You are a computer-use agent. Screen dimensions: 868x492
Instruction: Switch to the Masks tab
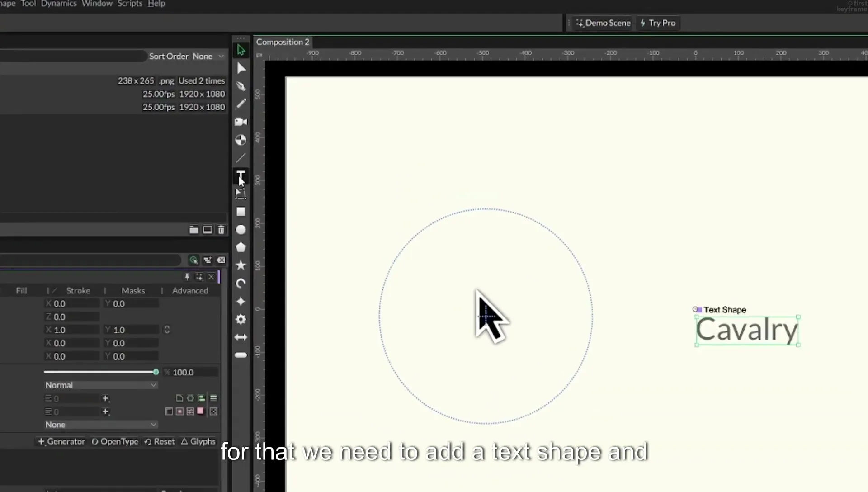pyautogui.click(x=133, y=291)
